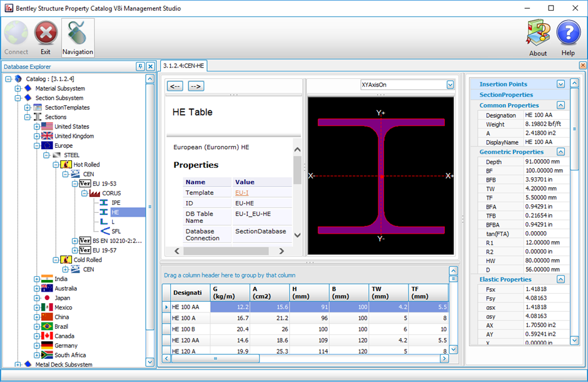
Task: Expand the SectionTemplates node
Action: (x=27, y=108)
